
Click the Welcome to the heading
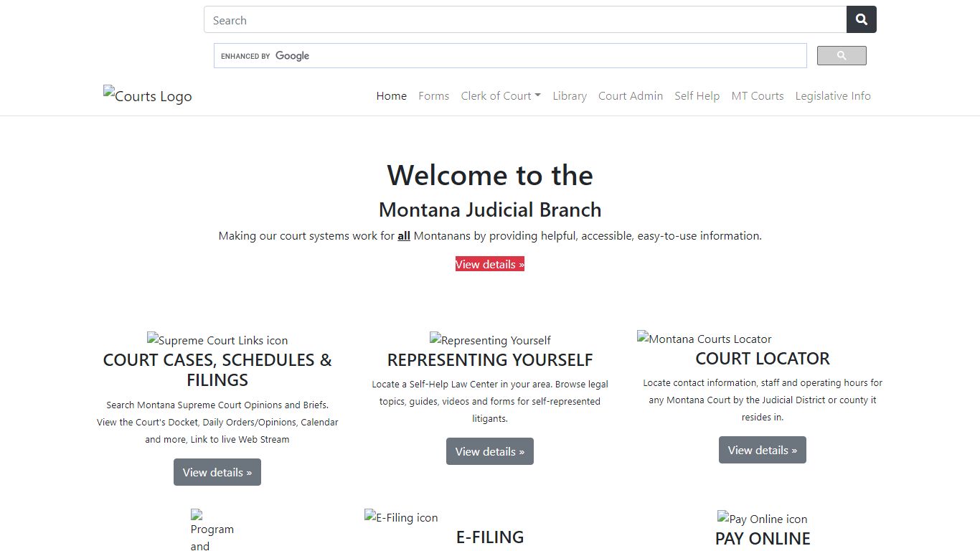(x=490, y=175)
